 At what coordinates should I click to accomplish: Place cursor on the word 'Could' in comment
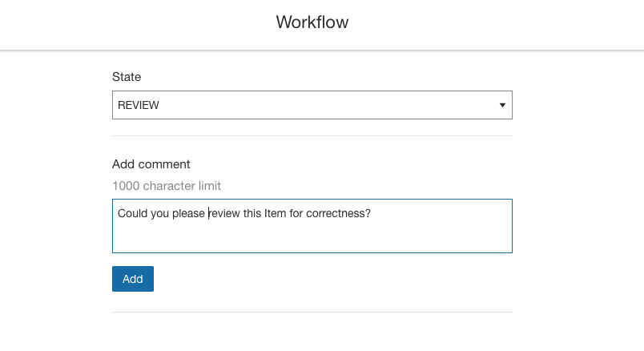tap(132, 213)
